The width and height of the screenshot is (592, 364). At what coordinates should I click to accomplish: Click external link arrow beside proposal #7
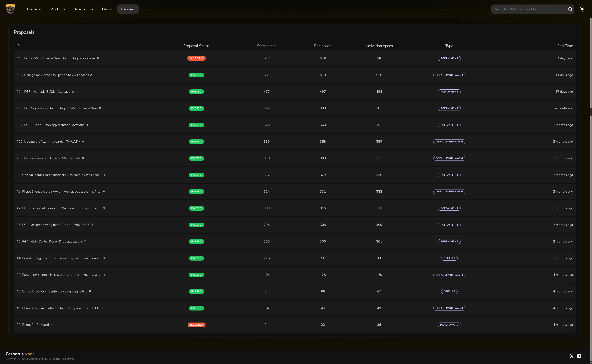click(103, 208)
